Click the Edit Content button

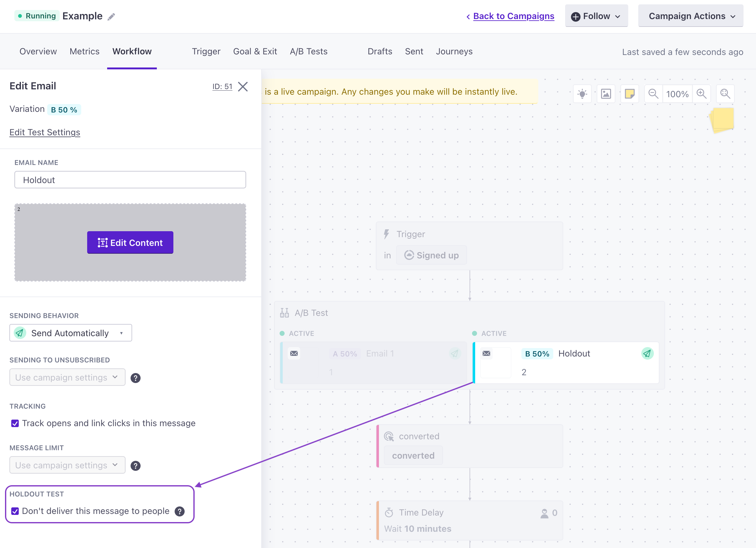[x=130, y=243]
